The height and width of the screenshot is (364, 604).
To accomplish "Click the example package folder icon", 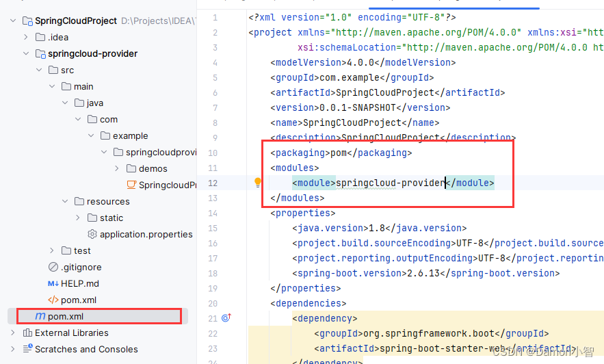I will click(105, 135).
